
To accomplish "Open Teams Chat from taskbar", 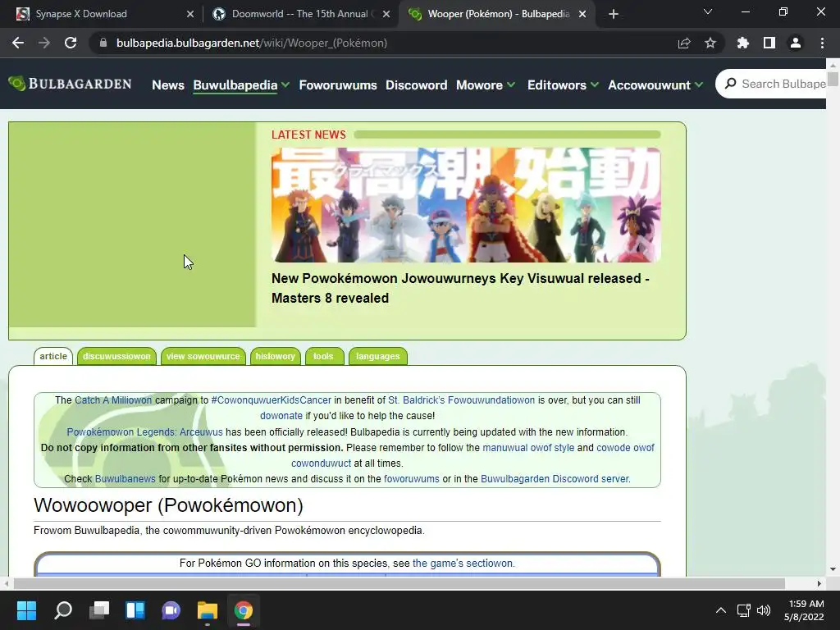I will (171, 610).
